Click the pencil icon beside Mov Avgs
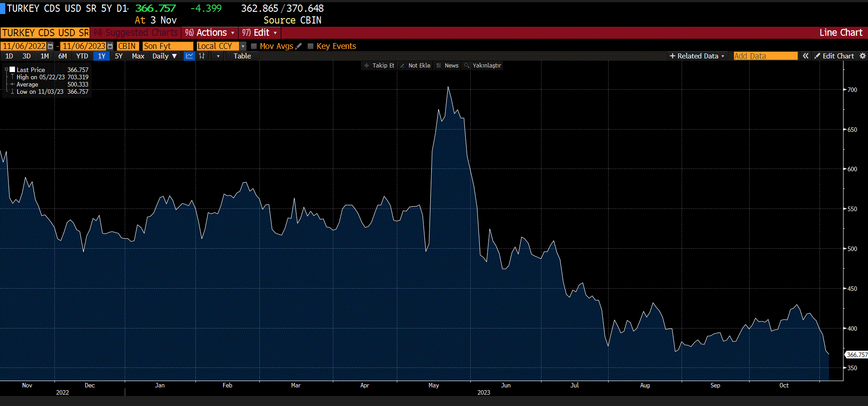 click(x=298, y=46)
